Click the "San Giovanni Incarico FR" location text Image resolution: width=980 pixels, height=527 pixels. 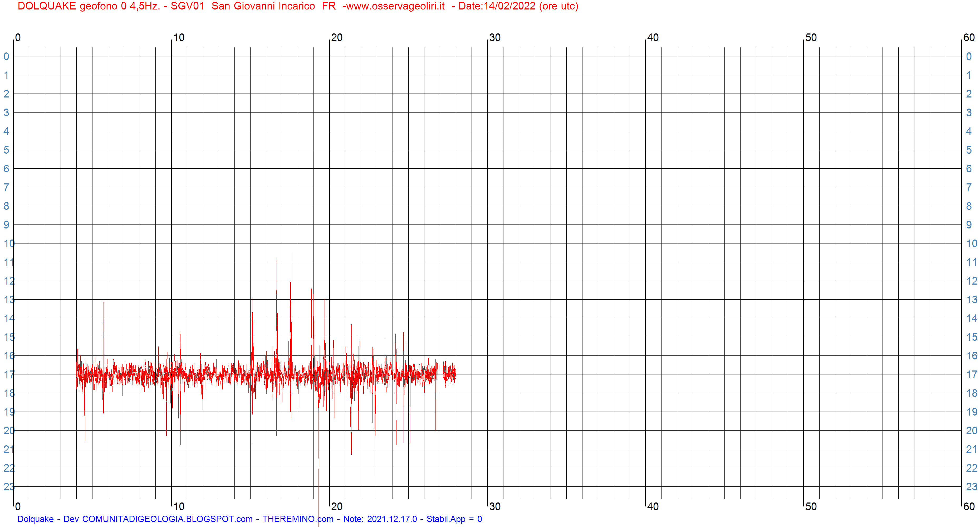click(273, 6)
